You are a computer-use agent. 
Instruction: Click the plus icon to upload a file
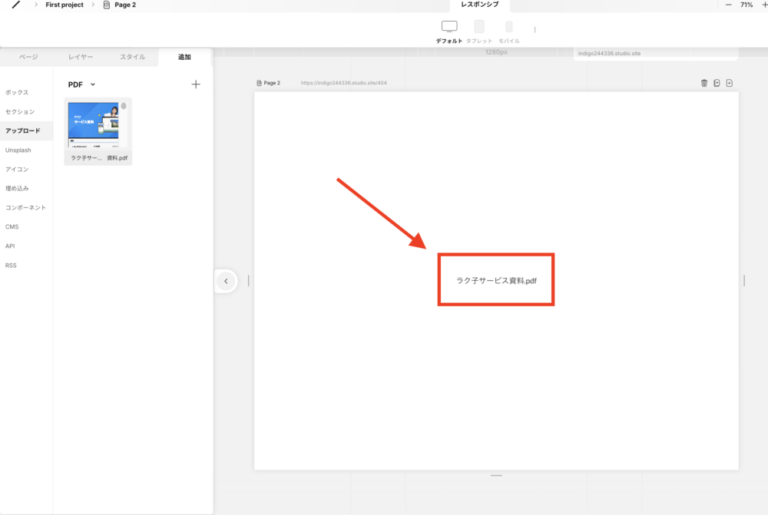click(x=196, y=84)
